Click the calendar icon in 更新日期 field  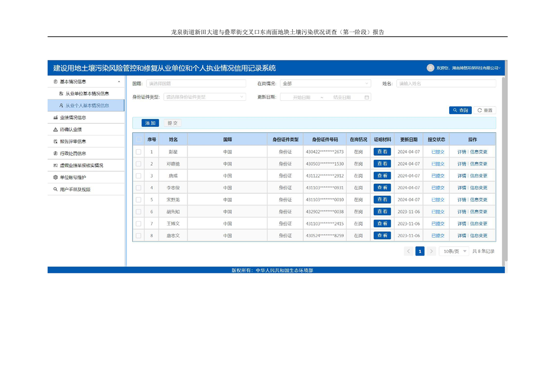point(367,97)
